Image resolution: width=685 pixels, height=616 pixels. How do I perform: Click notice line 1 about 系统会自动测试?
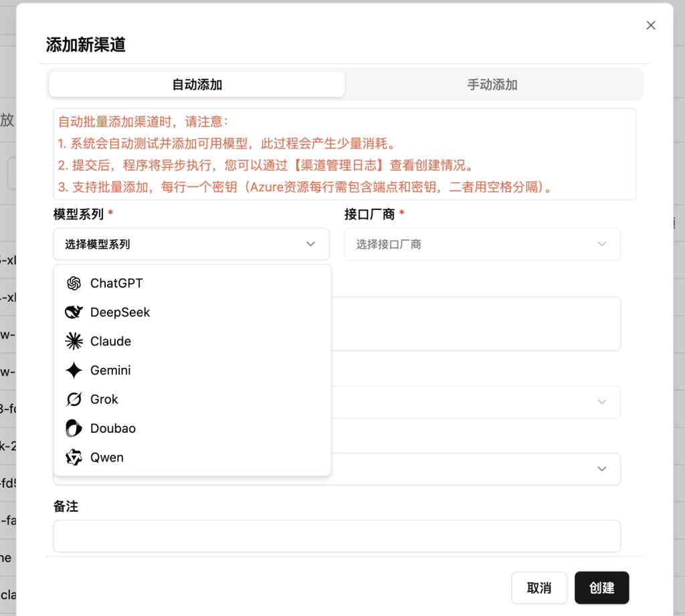[227, 143]
